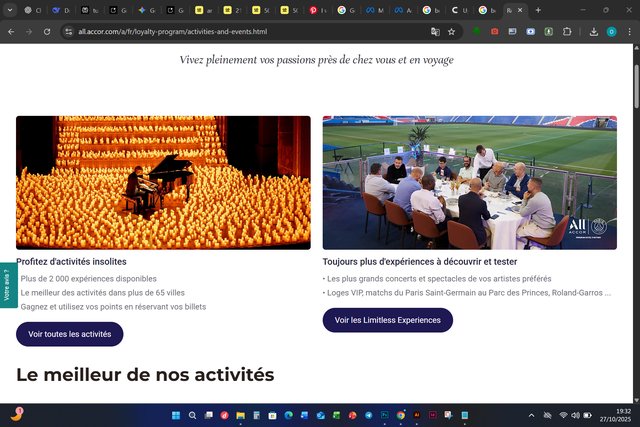Open the red camera extension

click(x=494, y=31)
